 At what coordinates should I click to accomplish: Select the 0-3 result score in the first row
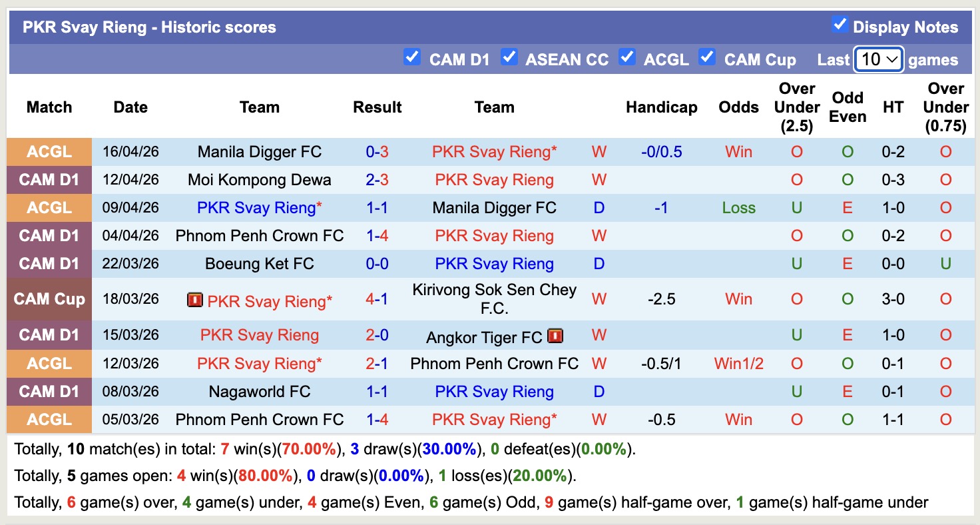coord(377,151)
